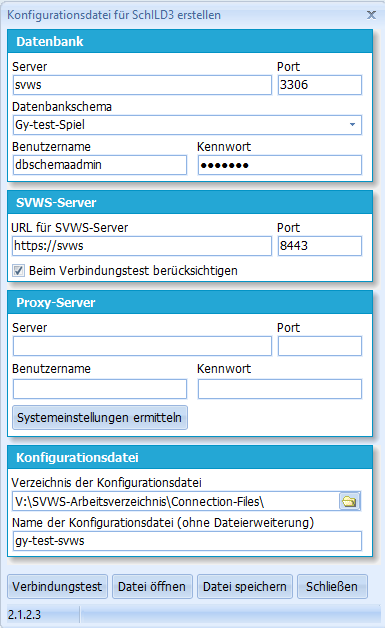Focus the Datenbank Server field containing svws
Image resolution: width=385 pixels, height=628 pixels.
(x=142, y=85)
